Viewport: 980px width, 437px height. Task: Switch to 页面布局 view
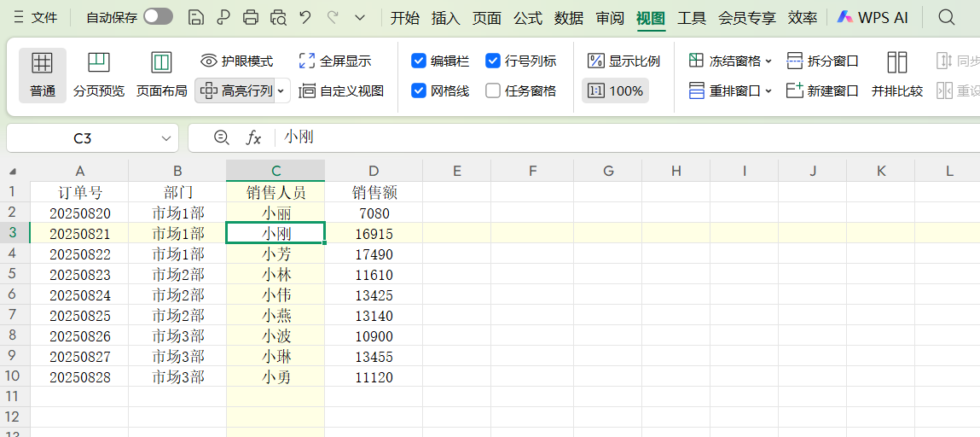click(162, 75)
